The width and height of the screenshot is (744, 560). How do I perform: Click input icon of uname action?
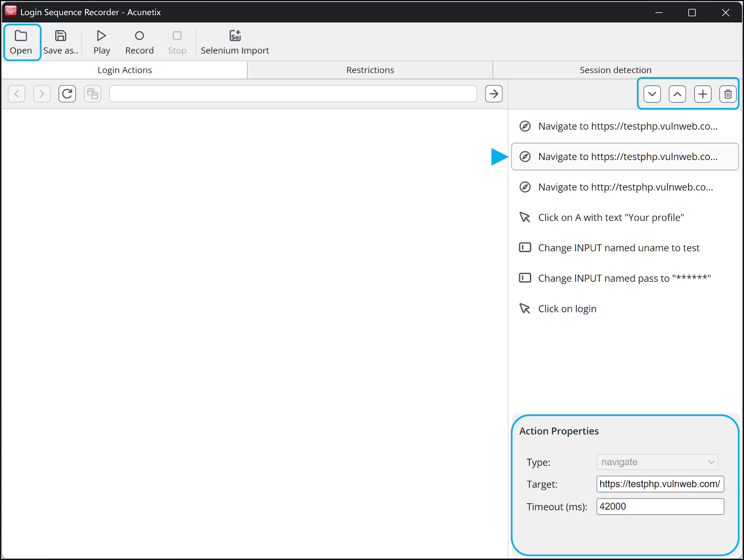525,247
